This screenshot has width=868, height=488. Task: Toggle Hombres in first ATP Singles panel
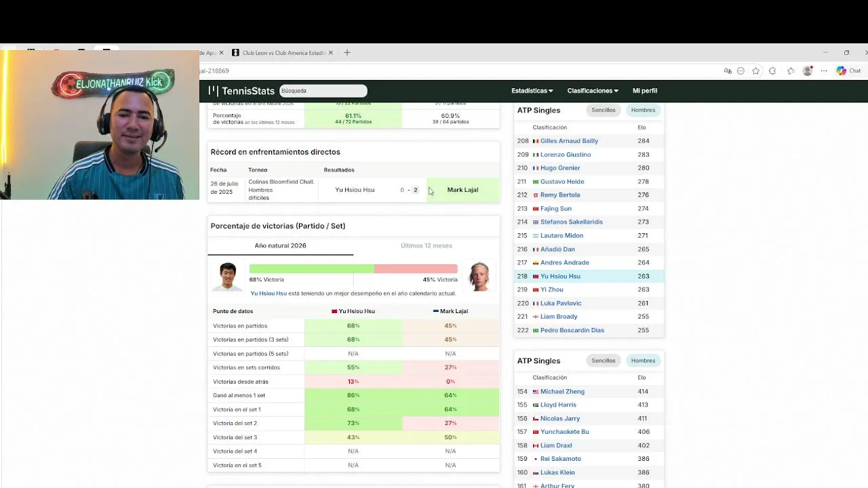click(x=643, y=110)
